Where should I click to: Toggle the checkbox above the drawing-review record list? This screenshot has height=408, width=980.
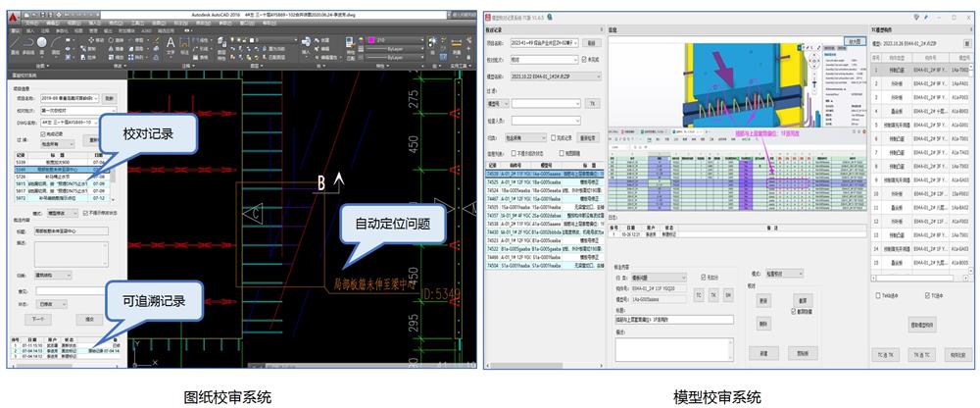pyautogui.click(x=44, y=131)
